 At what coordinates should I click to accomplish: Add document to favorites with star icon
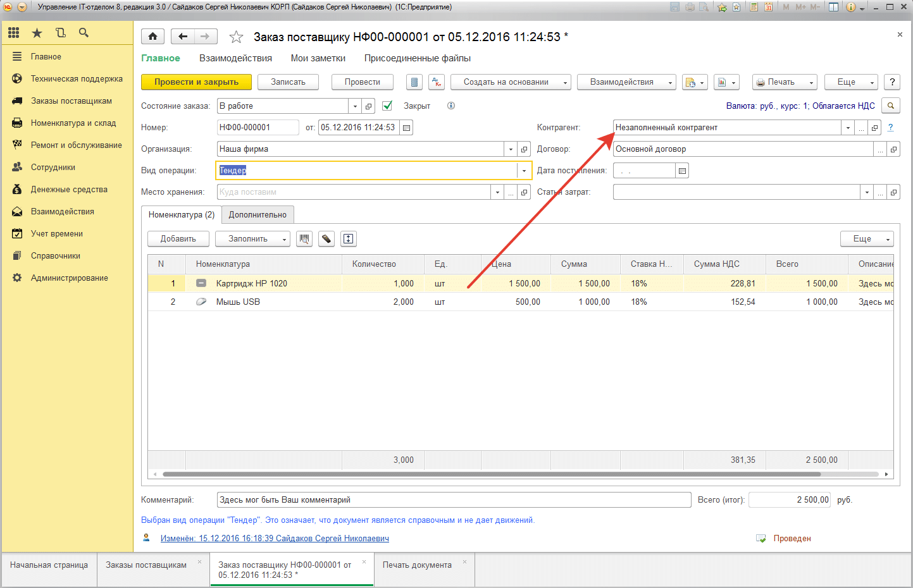click(236, 37)
